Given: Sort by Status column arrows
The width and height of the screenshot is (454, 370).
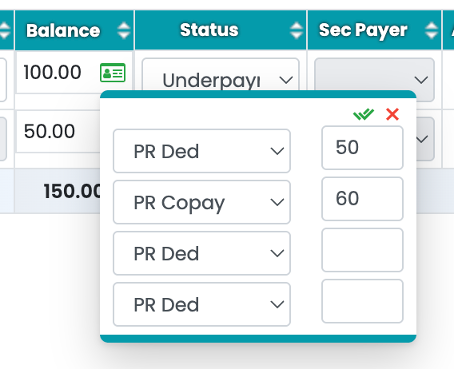Looking at the screenshot, I should (x=296, y=31).
